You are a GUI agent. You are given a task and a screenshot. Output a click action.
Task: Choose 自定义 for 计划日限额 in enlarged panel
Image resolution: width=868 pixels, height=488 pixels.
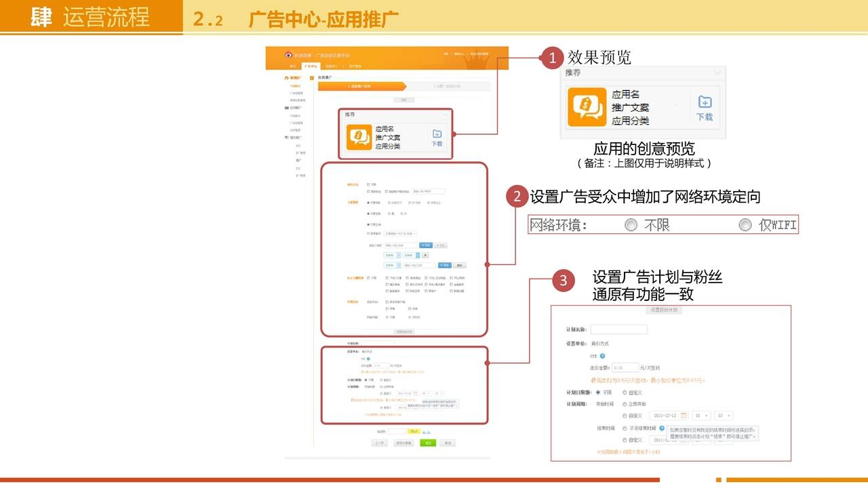pyautogui.click(x=625, y=392)
